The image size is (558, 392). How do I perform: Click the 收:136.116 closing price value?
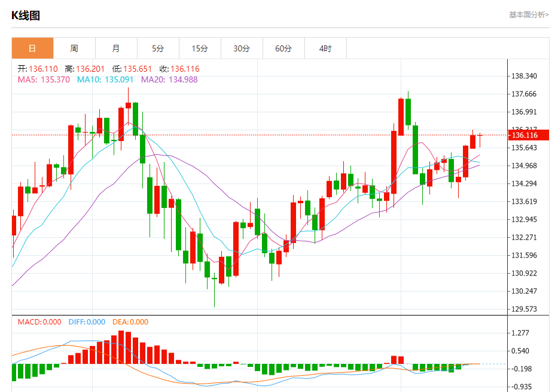[x=179, y=69]
